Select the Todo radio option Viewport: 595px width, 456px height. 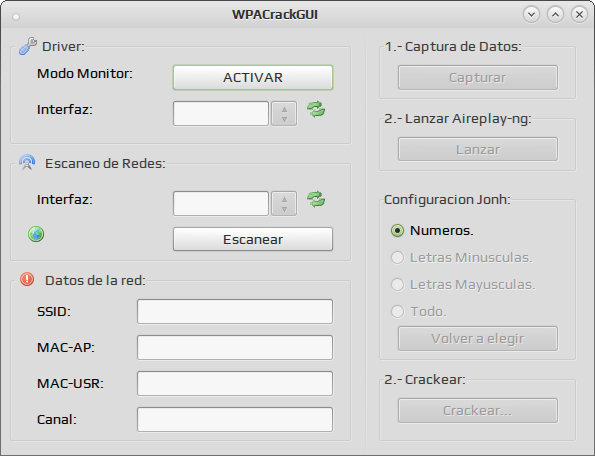(x=397, y=311)
